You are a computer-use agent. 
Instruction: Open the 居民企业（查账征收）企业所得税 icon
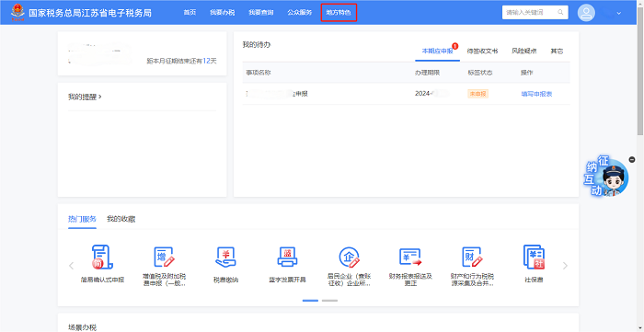(x=349, y=258)
